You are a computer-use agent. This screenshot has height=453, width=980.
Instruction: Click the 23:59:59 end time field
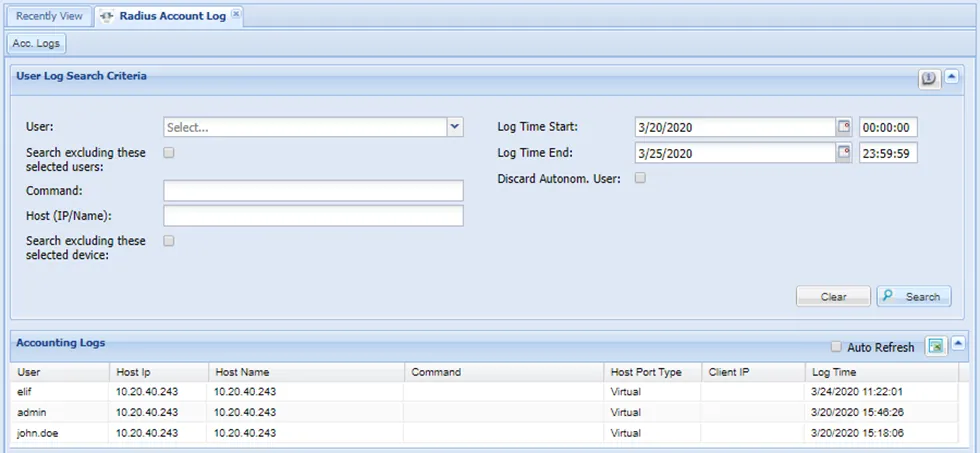pyautogui.click(x=888, y=153)
